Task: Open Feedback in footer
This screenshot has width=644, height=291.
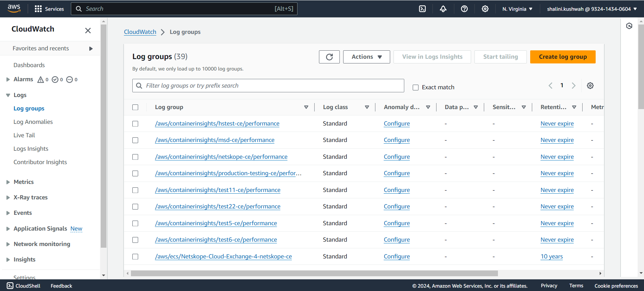Action: pyautogui.click(x=61, y=286)
